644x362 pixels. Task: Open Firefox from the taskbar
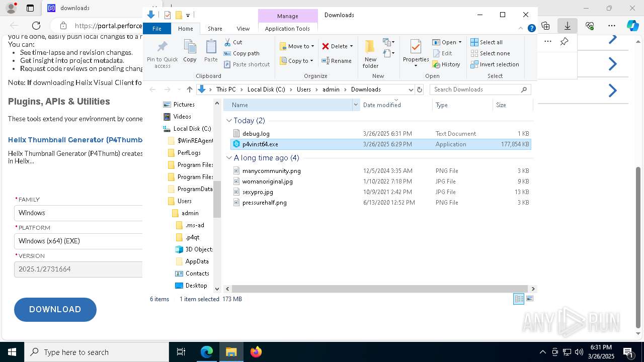[x=256, y=352]
